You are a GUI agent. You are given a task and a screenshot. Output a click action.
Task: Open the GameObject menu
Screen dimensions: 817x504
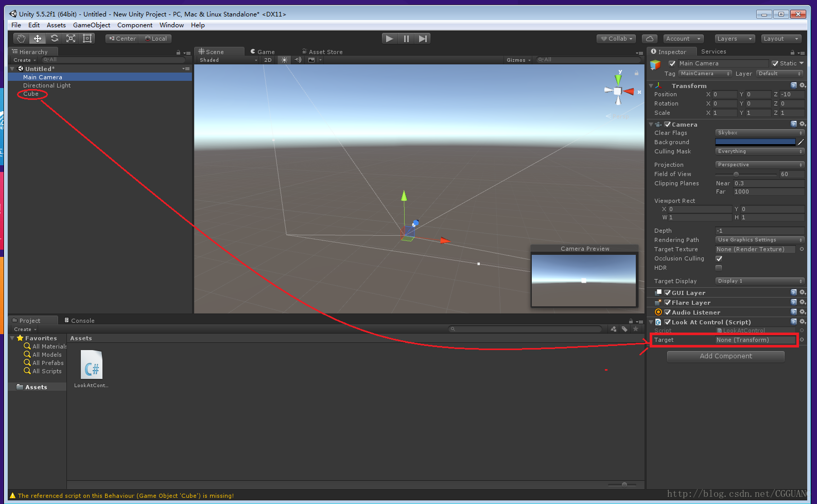pos(92,25)
